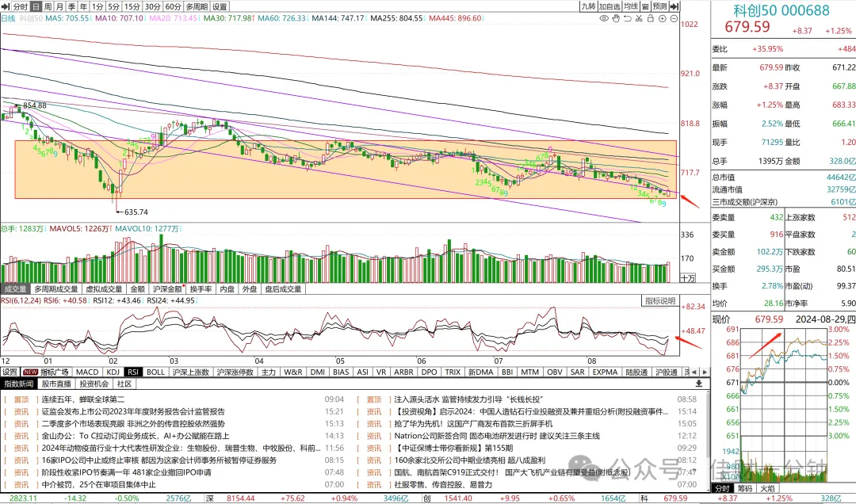Click the left-edge arrow icon before 分时

(6, 6)
